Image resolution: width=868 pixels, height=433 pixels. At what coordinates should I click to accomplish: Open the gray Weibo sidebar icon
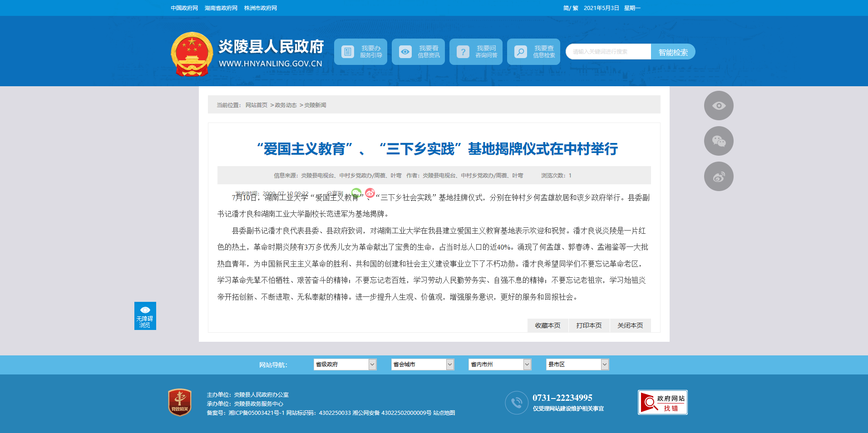click(x=718, y=177)
